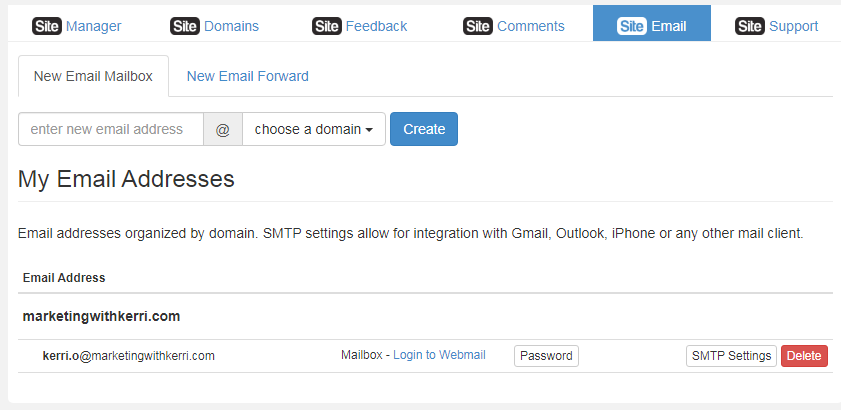This screenshot has height=410, width=841.
Task: Open the Login to Webmail link
Action: 439,355
